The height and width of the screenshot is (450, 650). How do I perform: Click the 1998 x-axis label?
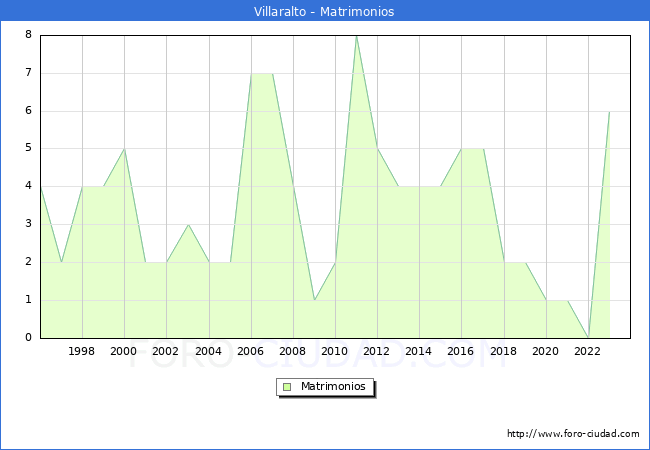[81, 351]
